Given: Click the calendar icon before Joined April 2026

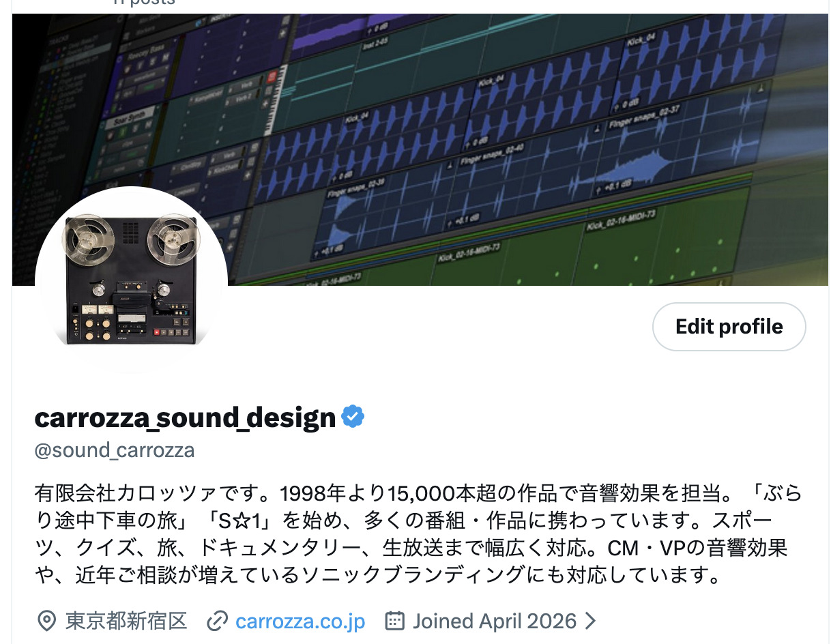Looking at the screenshot, I should pyautogui.click(x=394, y=621).
